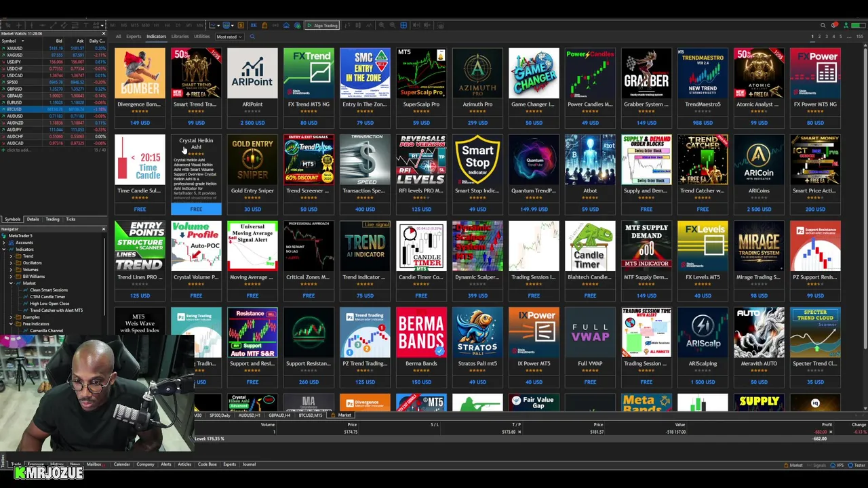Viewport: 868px width, 488px height.
Task: Open the Game Changer indicator icon
Action: [534, 74]
